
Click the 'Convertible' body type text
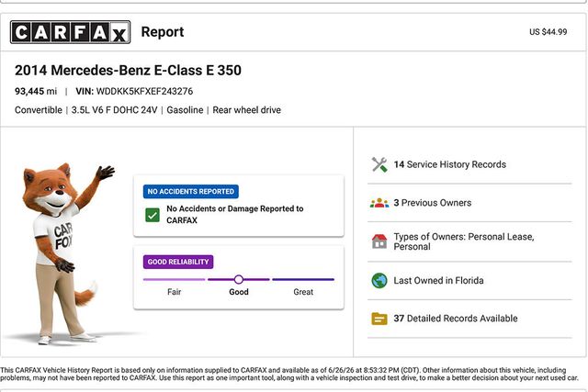tap(39, 110)
